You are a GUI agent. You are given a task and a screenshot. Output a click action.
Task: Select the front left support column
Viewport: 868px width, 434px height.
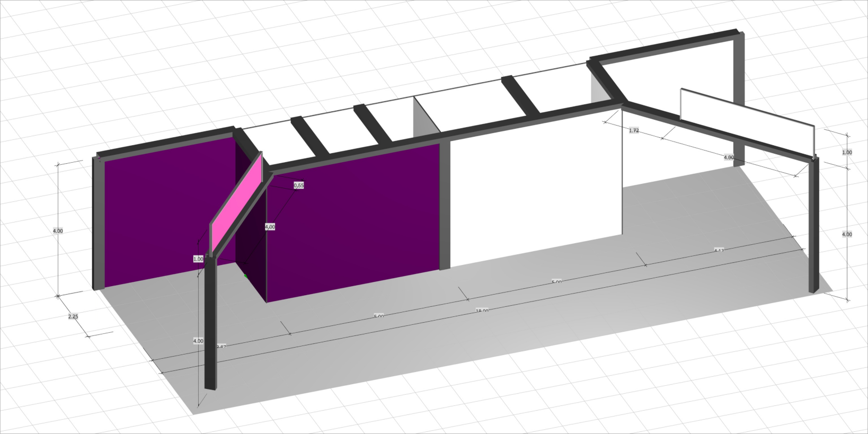(x=210, y=323)
